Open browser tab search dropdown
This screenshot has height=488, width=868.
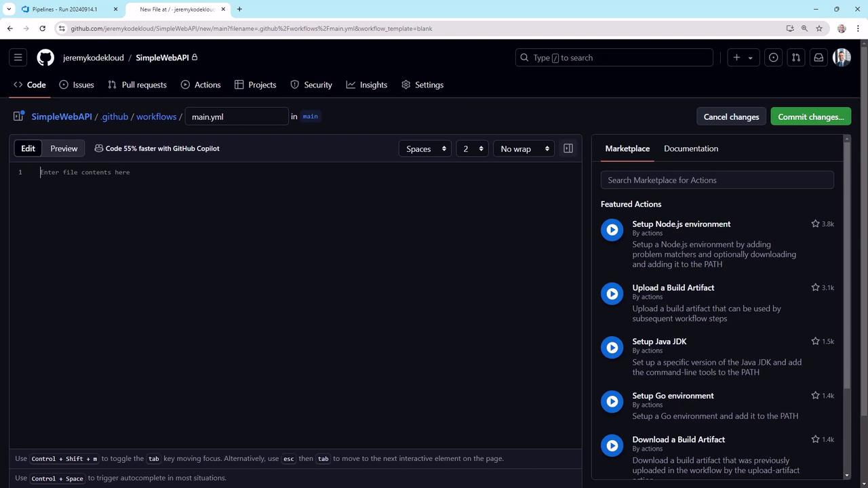(x=9, y=9)
